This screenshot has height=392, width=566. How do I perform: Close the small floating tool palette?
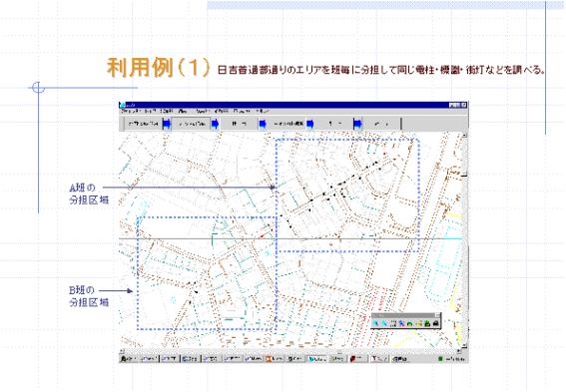[x=437, y=315]
